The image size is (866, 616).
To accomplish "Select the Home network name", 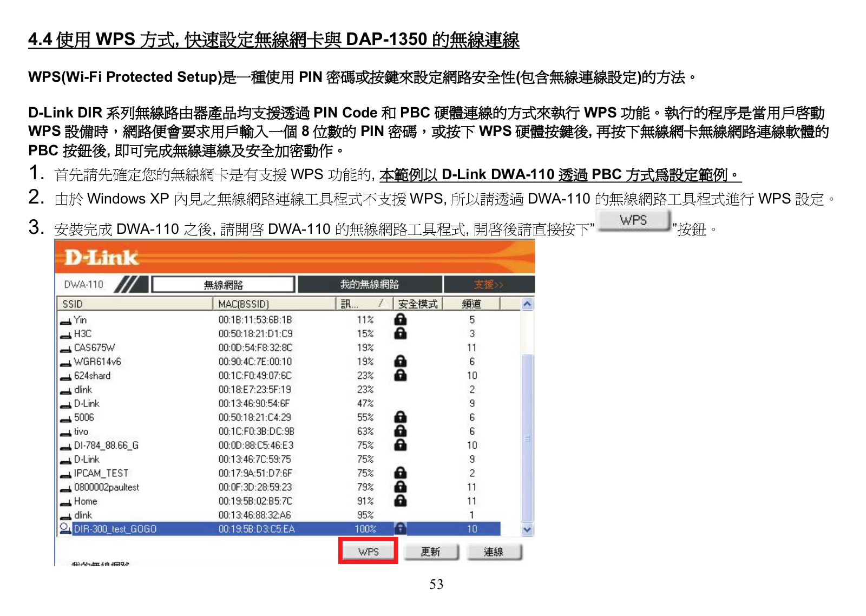I will [86, 501].
